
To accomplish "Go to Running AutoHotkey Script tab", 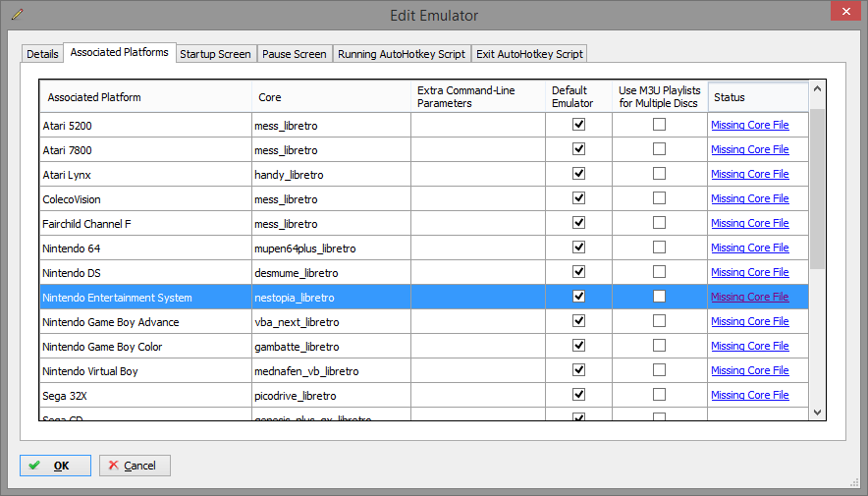I will [402, 54].
